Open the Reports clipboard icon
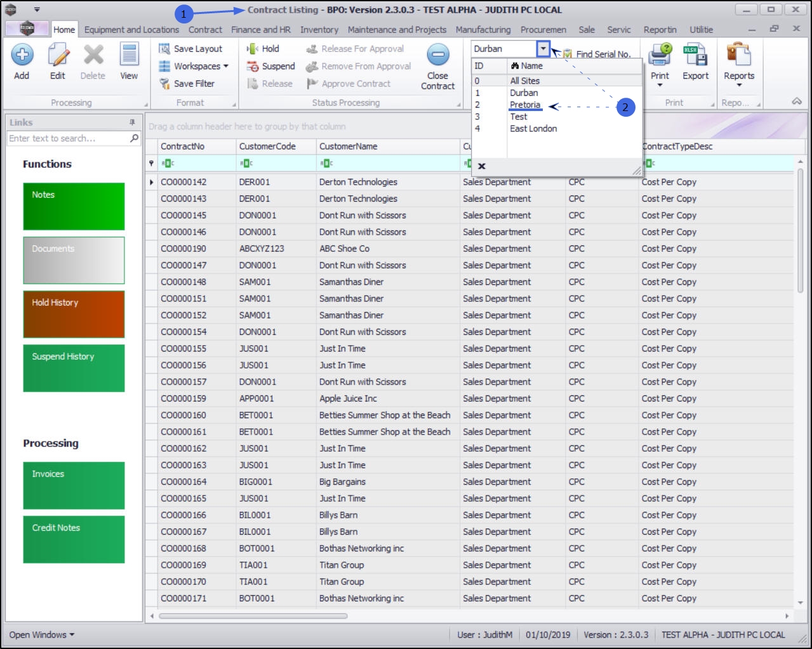This screenshot has height=649, width=812. [x=738, y=55]
